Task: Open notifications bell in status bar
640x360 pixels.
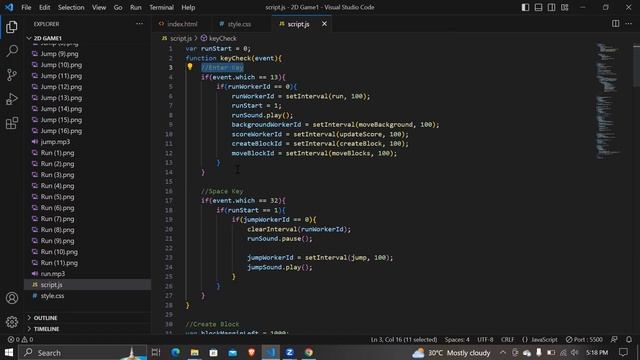Action: click(x=629, y=340)
